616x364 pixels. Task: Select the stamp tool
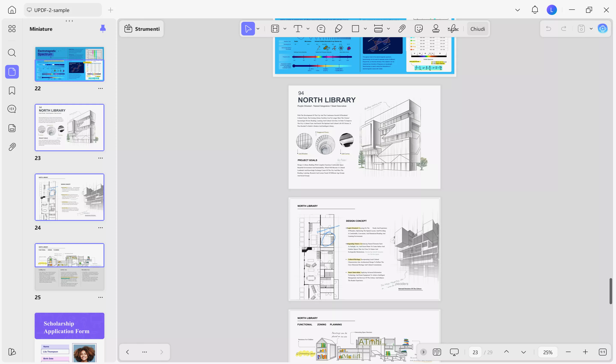[x=436, y=29]
